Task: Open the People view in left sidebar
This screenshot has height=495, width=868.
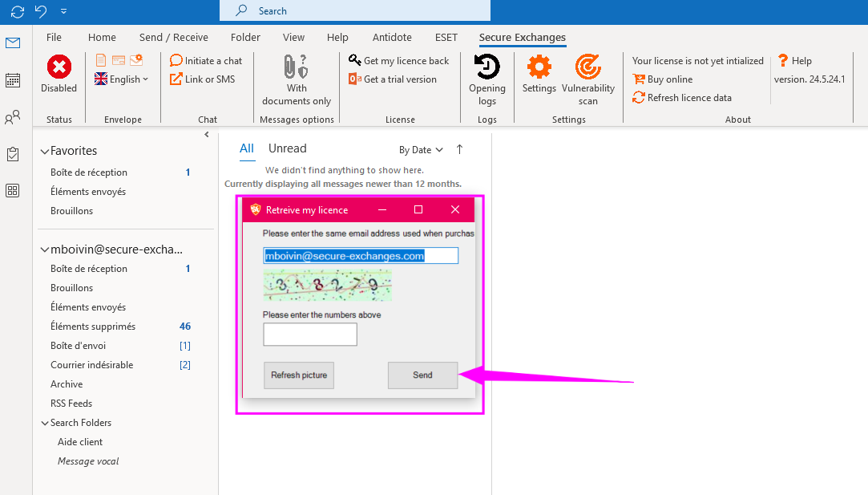Action: (13, 117)
